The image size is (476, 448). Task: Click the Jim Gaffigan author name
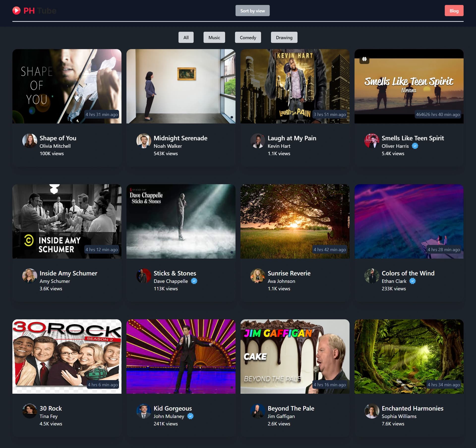point(281,416)
